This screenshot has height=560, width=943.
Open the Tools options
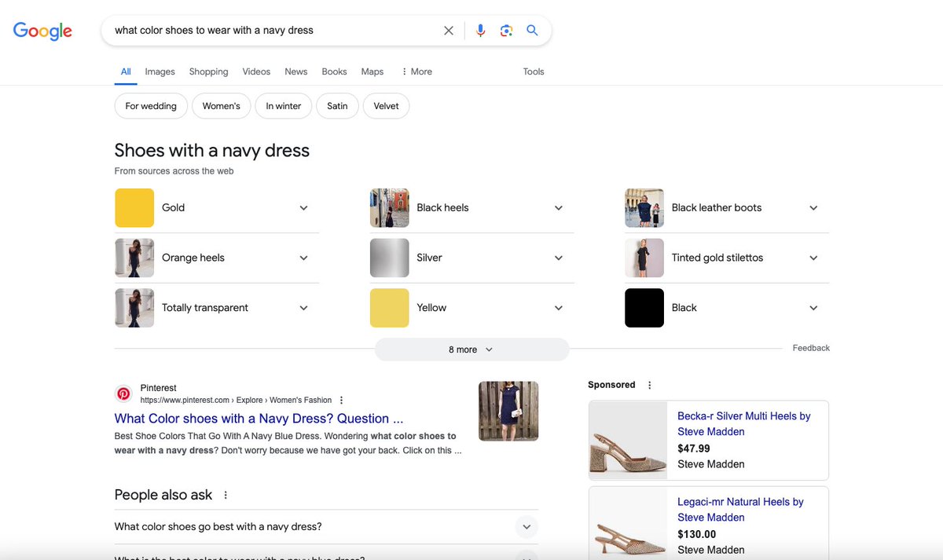[x=534, y=71]
